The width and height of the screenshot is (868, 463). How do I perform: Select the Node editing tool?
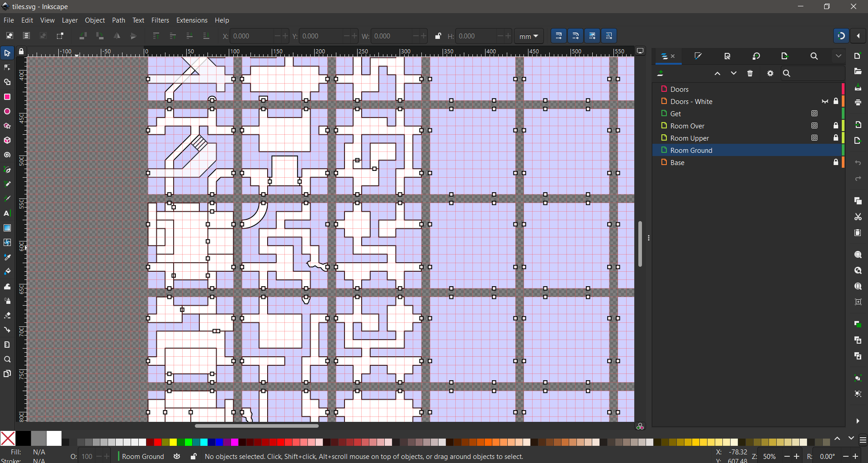[7, 68]
